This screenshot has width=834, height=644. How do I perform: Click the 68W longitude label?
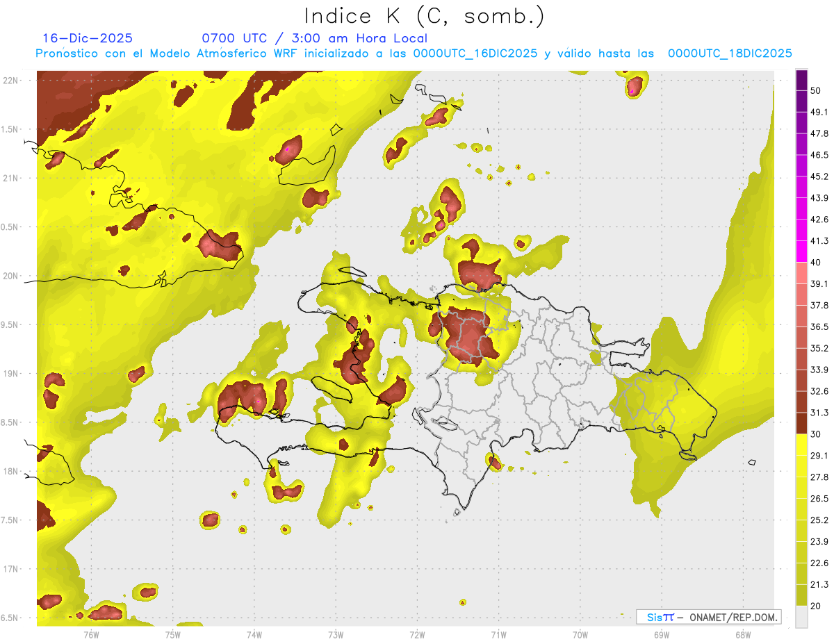pyautogui.click(x=742, y=634)
